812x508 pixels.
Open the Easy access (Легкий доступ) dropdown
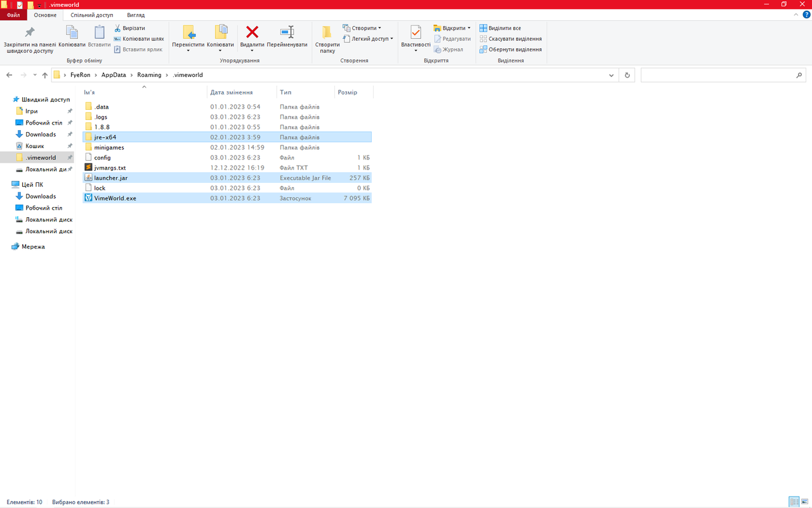(x=368, y=39)
